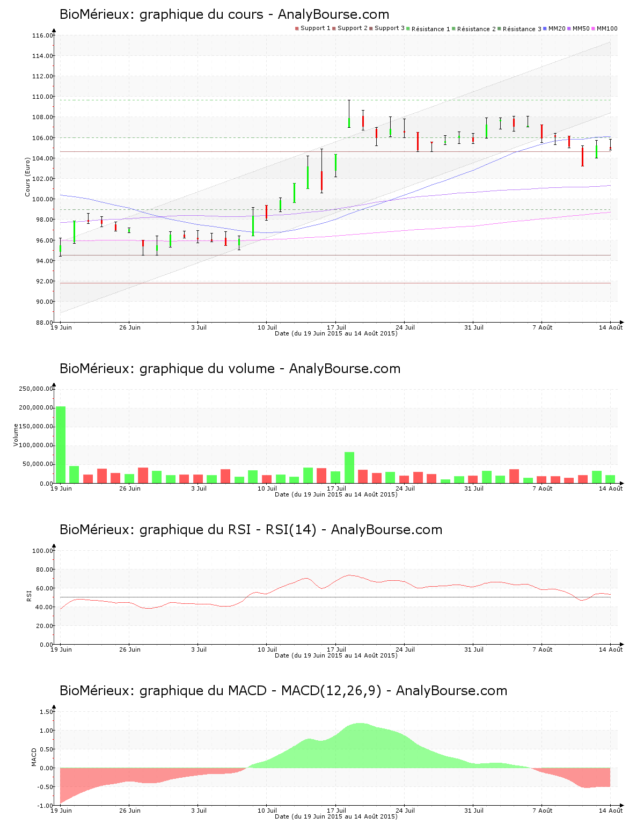The width and height of the screenshot is (644, 832).
Task: Click the '-0.50' MACD axis label
Action: tap(45, 787)
